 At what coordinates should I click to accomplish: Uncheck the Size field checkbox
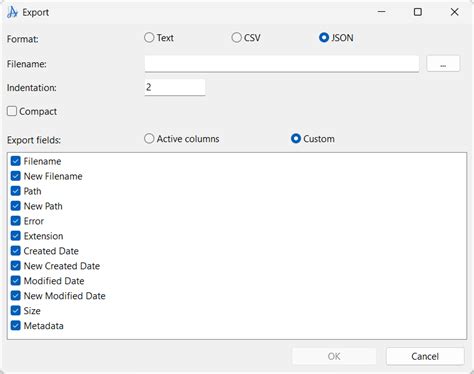[16, 311]
